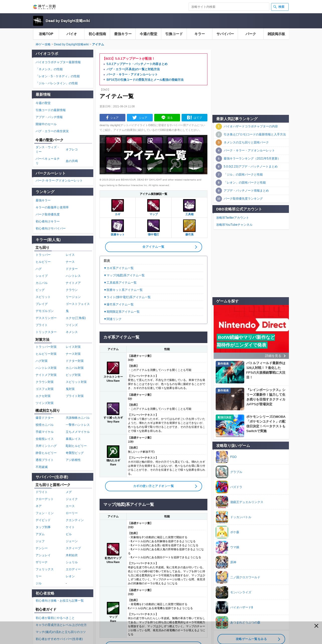
Task: Open the サバイバー navigation tab
Action: 225,34
